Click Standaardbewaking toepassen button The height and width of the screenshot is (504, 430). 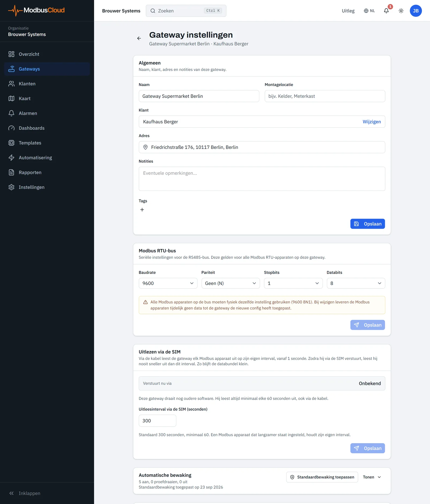pos(322,477)
